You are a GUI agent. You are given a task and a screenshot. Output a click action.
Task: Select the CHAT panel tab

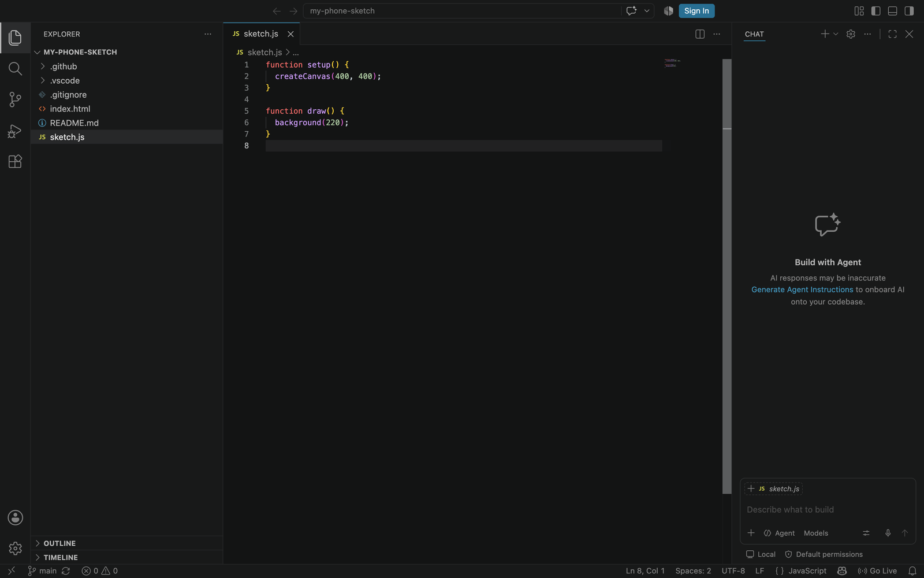coord(754,34)
